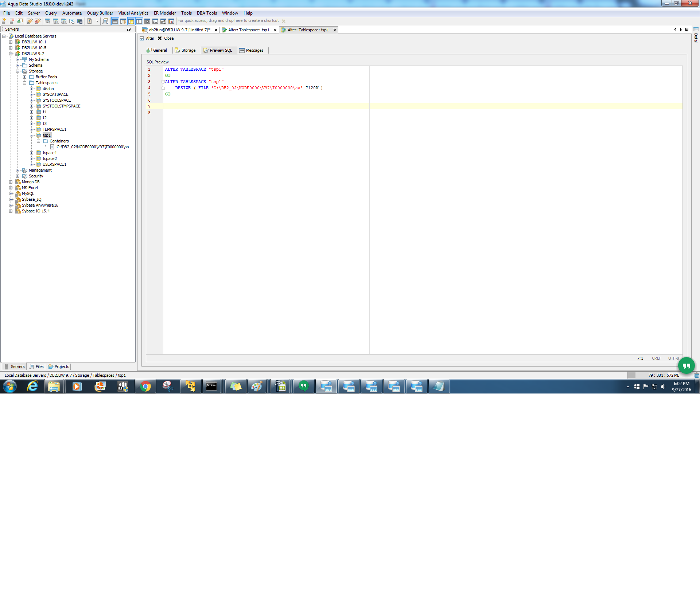This screenshot has width=700, height=607.
Task: Click the new document toolbar icon
Action: (90, 21)
